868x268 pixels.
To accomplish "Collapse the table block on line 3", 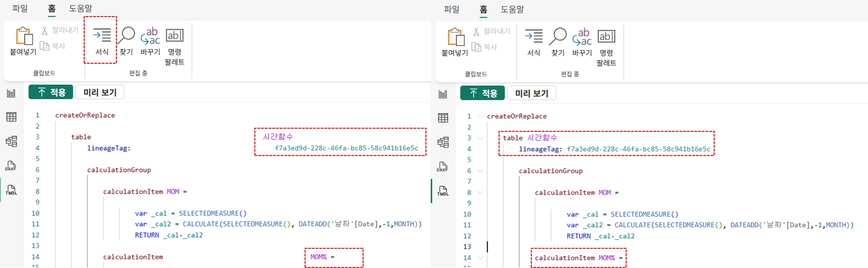I will (x=480, y=138).
